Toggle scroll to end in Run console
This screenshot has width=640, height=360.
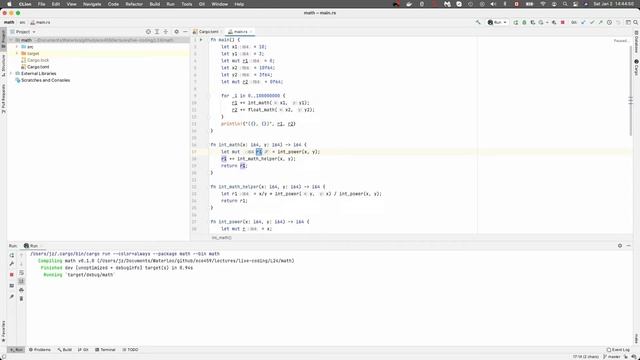click(x=22, y=281)
